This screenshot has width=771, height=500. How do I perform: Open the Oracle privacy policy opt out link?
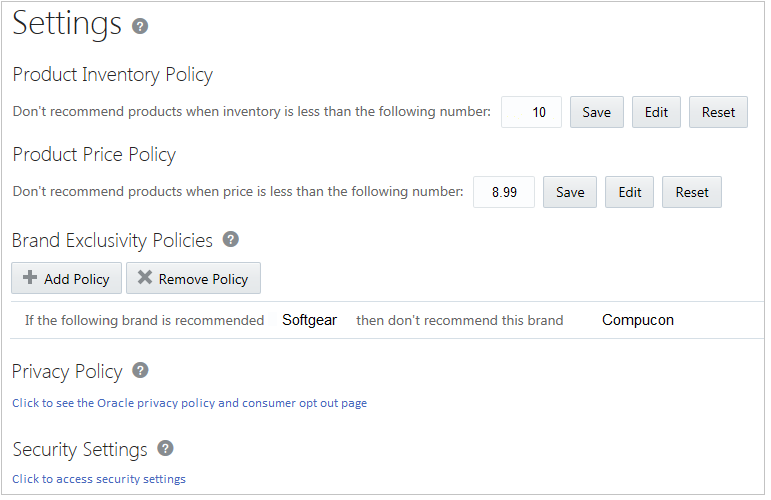pyautogui.click(x=189, y=403)
